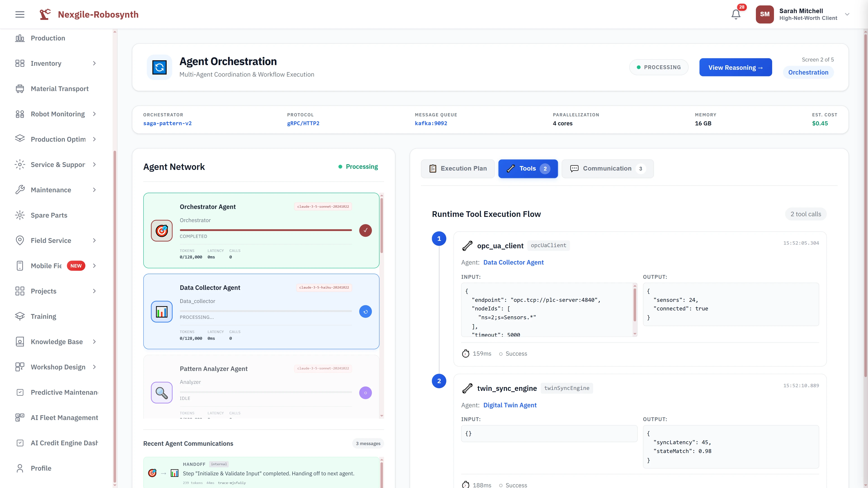Click the Robot Monitoring sidebar icon

click(19, 114)
